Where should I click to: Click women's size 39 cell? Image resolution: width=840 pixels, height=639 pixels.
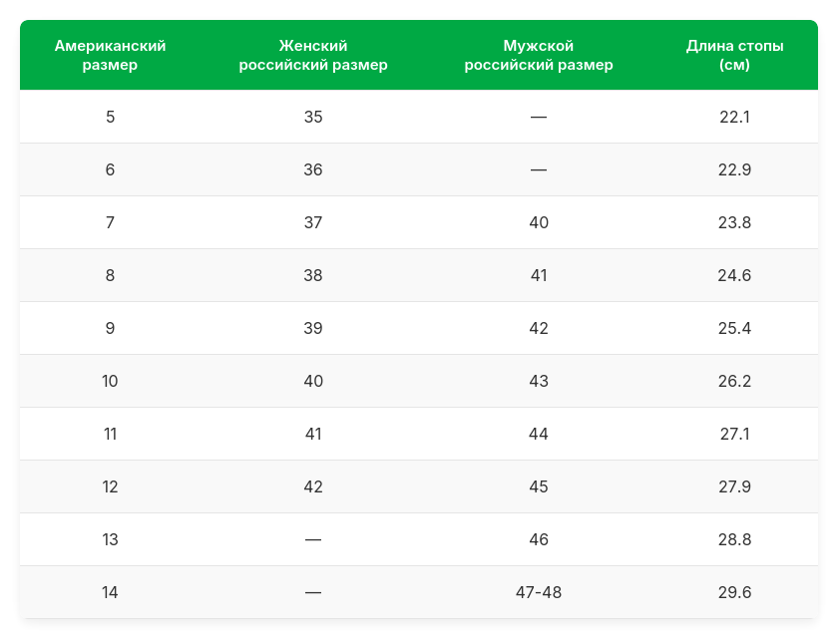tap(313, 328)
